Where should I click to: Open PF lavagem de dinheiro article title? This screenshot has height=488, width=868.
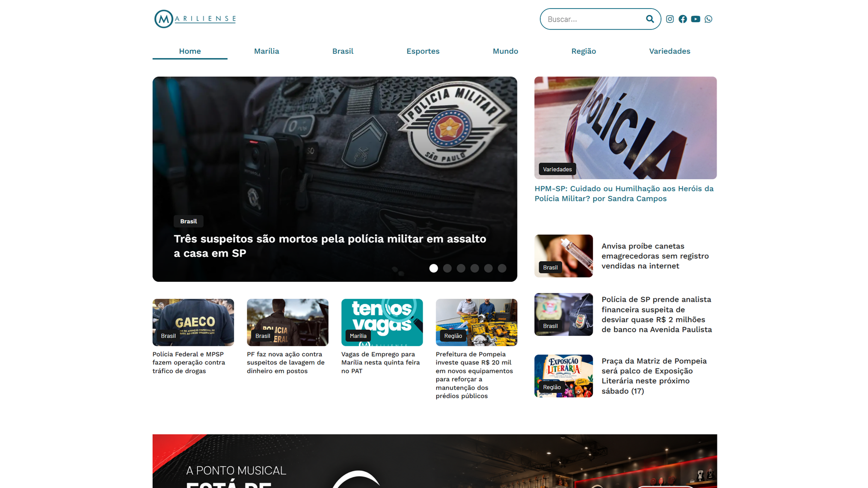point(285,362)
